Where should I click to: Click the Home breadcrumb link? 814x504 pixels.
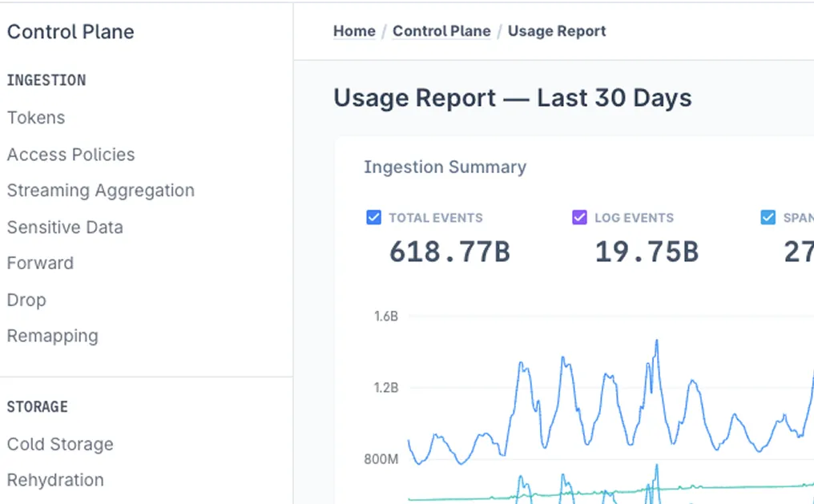[354, 31]
